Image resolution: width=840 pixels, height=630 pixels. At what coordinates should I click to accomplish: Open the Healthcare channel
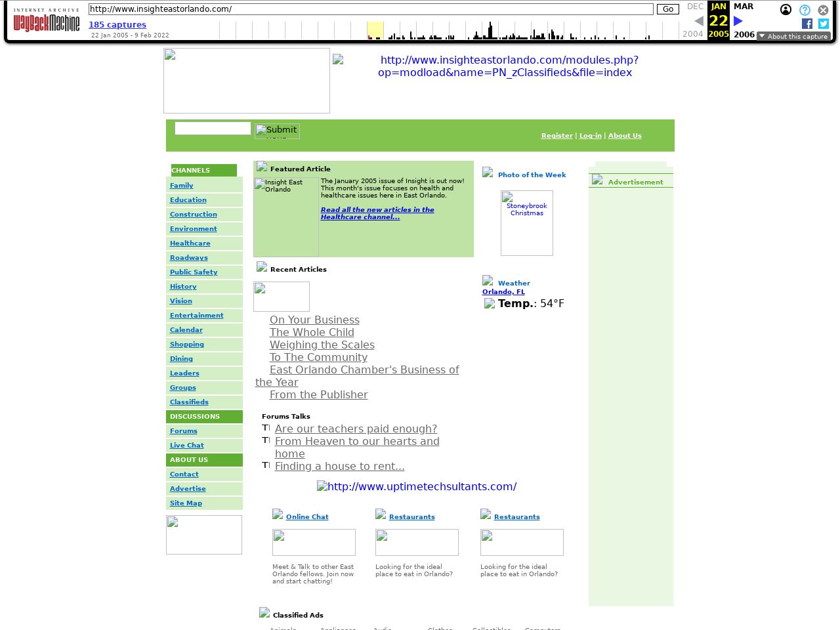190,243
